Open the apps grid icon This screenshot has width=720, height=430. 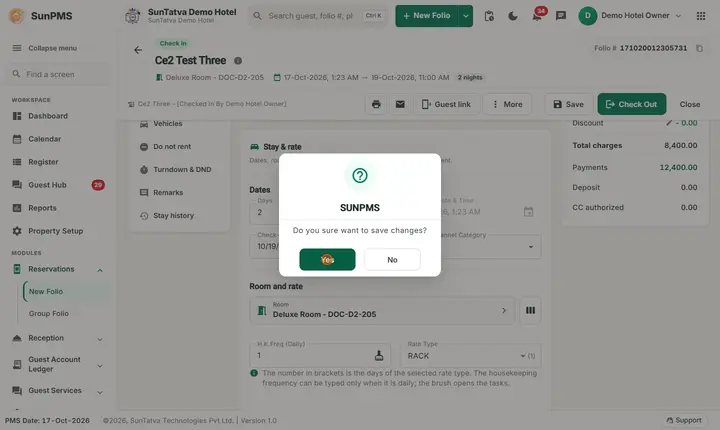[x=701, y=16]
